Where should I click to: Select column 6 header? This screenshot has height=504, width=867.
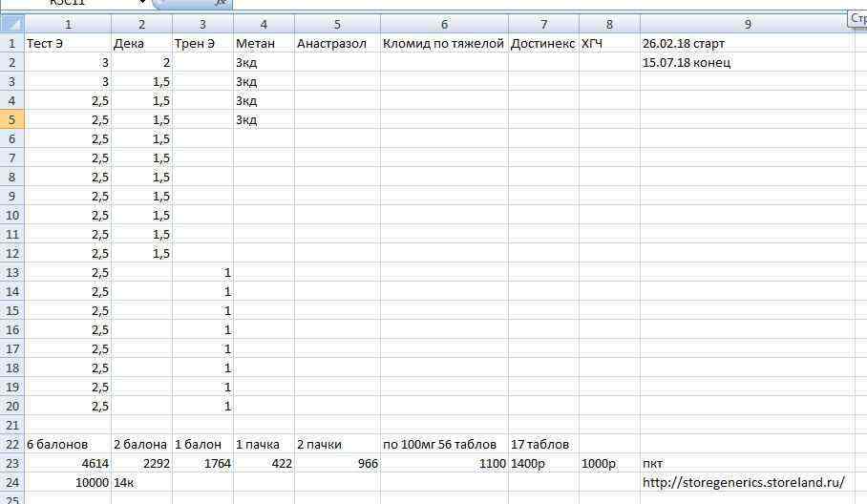444,24
